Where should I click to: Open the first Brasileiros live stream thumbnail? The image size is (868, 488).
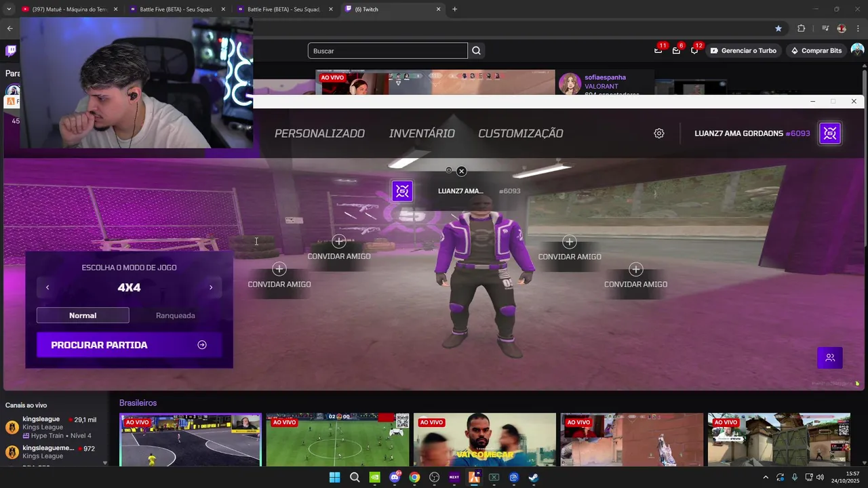[x=191, y=440]
